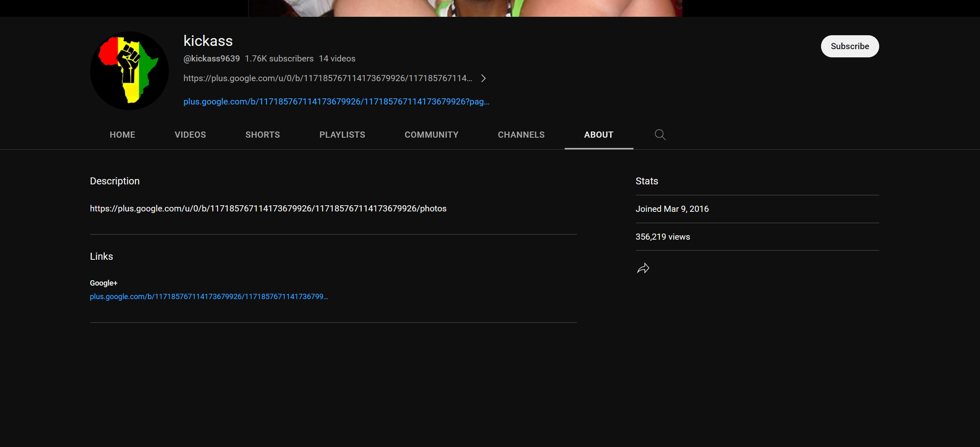Switch to the CHANNELS tab
Screen dimensions: 980x447
tap(521, 135)
